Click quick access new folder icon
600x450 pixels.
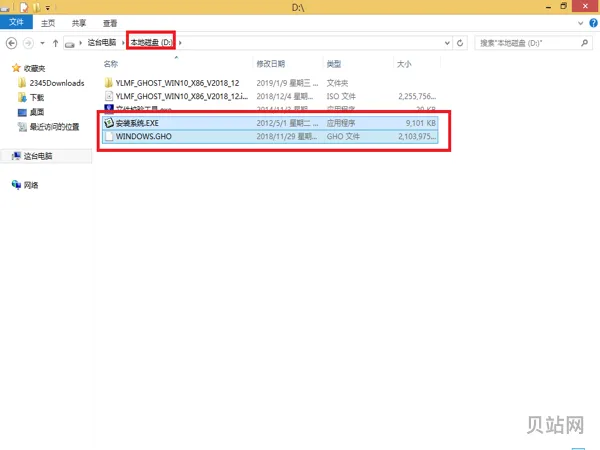(37, 7)
